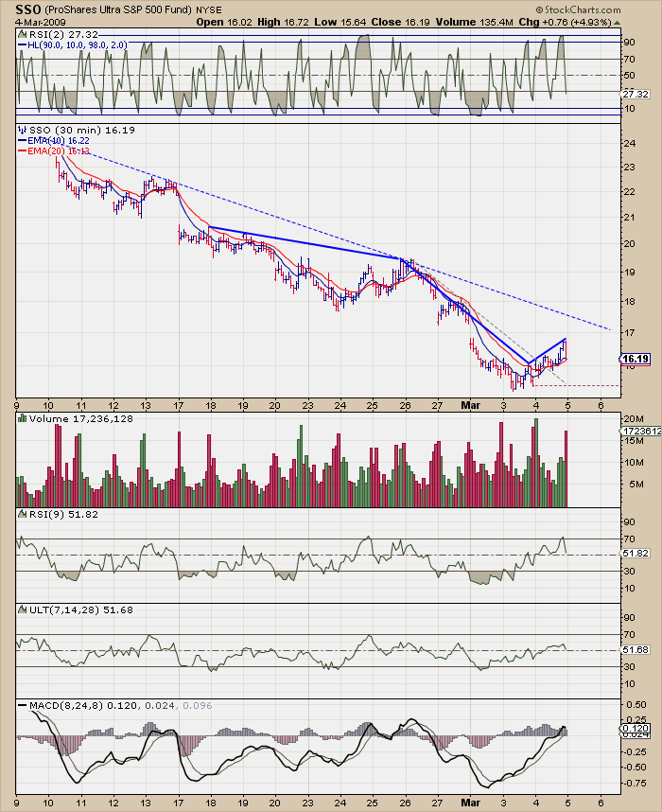Click the Volume panel bars icon
This screenshot has height=812, width=662.
point(23,418)
